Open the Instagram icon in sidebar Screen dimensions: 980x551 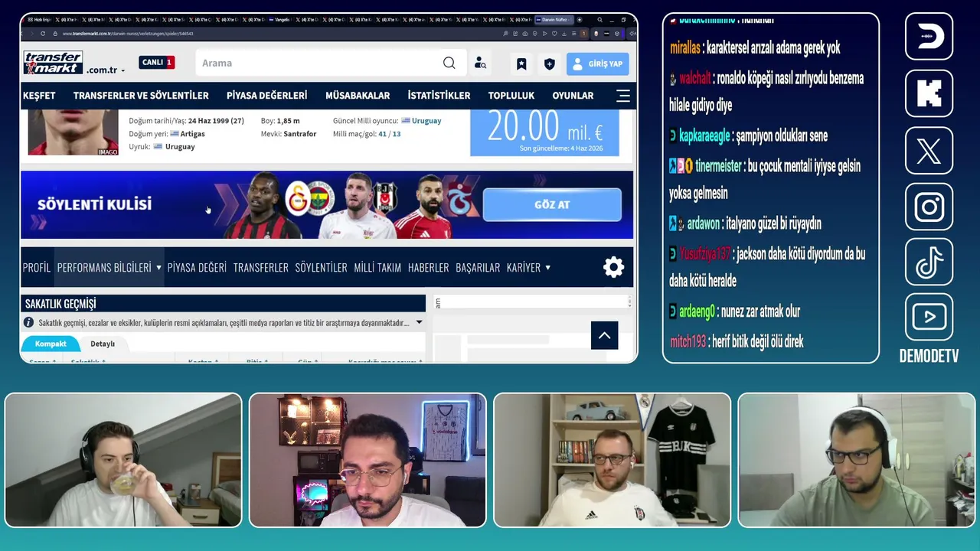[x=929, y=207]
